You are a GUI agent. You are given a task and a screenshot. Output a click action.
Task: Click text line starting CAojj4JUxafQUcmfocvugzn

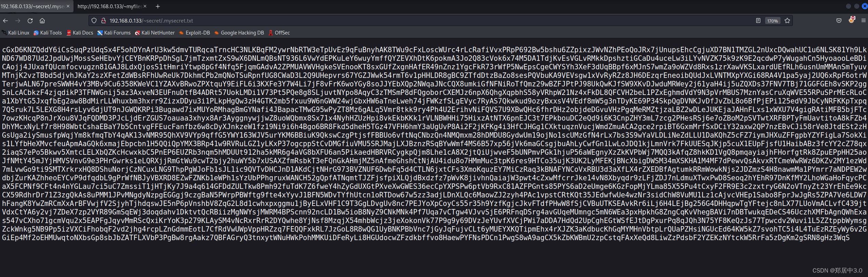pyautogui.click(x=434, y=67)
